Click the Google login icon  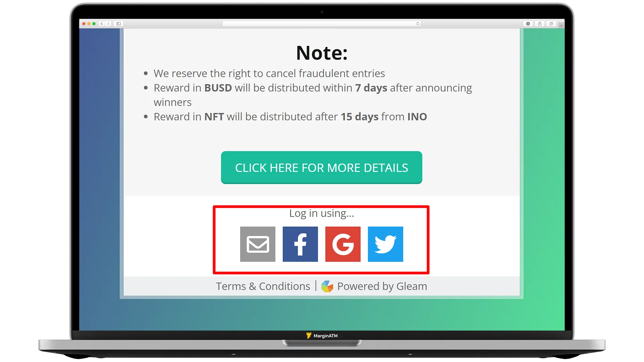[343, 244]
